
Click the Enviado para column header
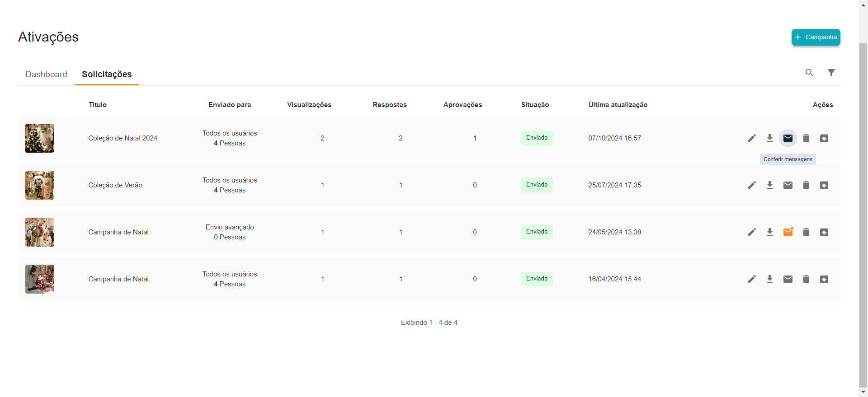pos(230,105)
